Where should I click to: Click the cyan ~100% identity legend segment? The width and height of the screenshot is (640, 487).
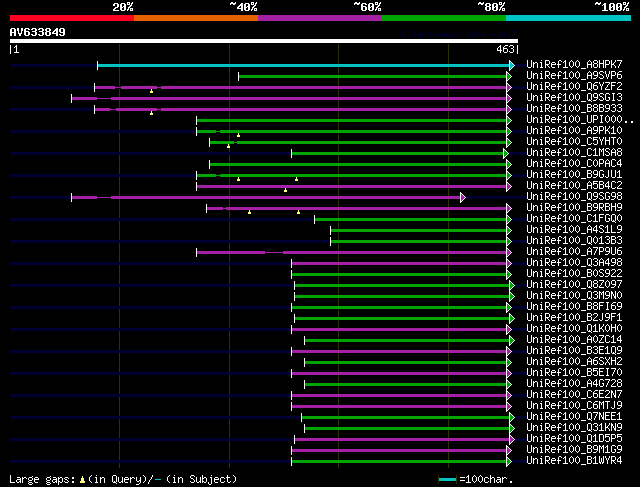[x=569, y=18]
